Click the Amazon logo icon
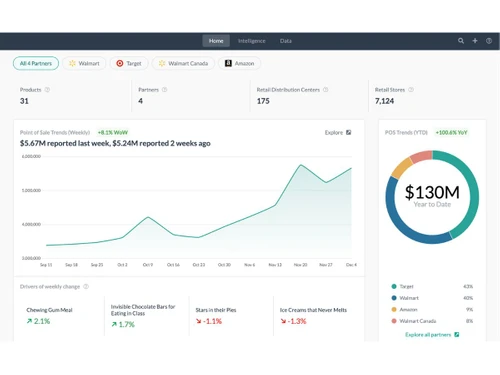The height and width of the screenshot is (375, 500). click(228, 63)
